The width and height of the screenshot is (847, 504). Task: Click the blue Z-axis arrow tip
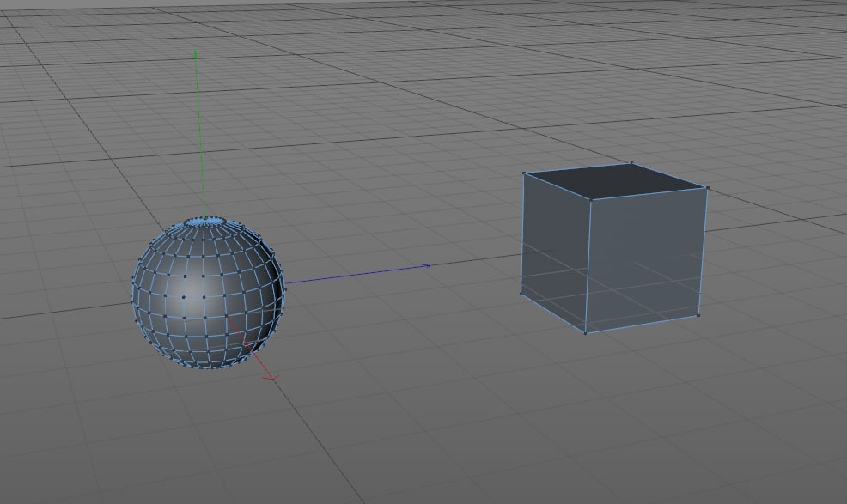427,266
